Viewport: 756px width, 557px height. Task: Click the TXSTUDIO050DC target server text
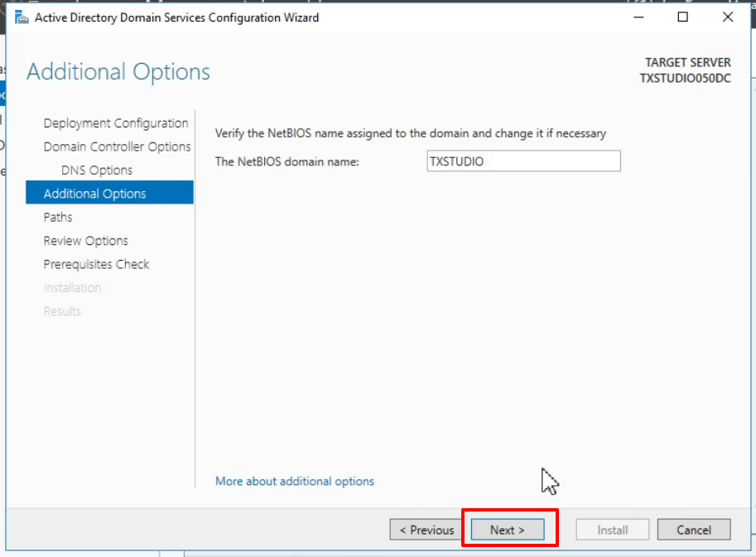[685, 78]
